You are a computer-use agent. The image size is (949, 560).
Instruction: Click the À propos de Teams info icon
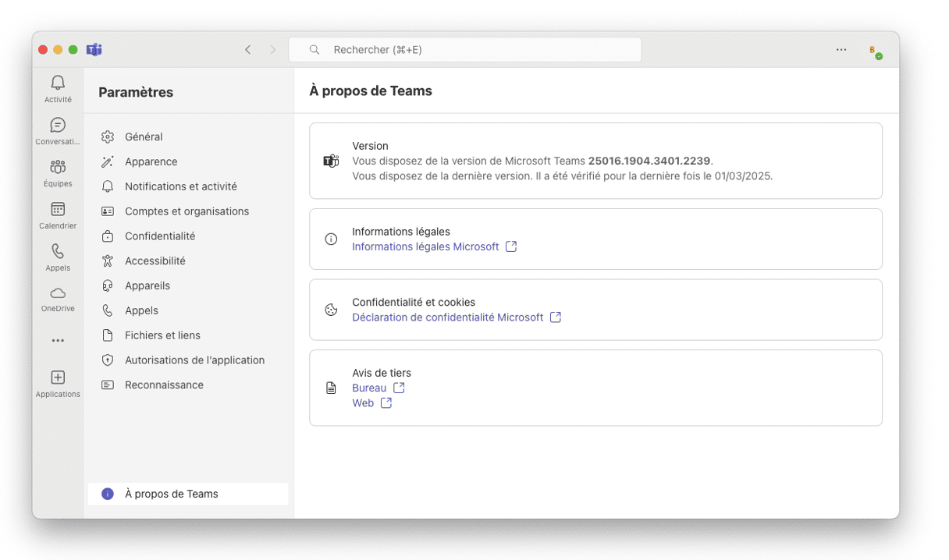click(x=108, y=494)
